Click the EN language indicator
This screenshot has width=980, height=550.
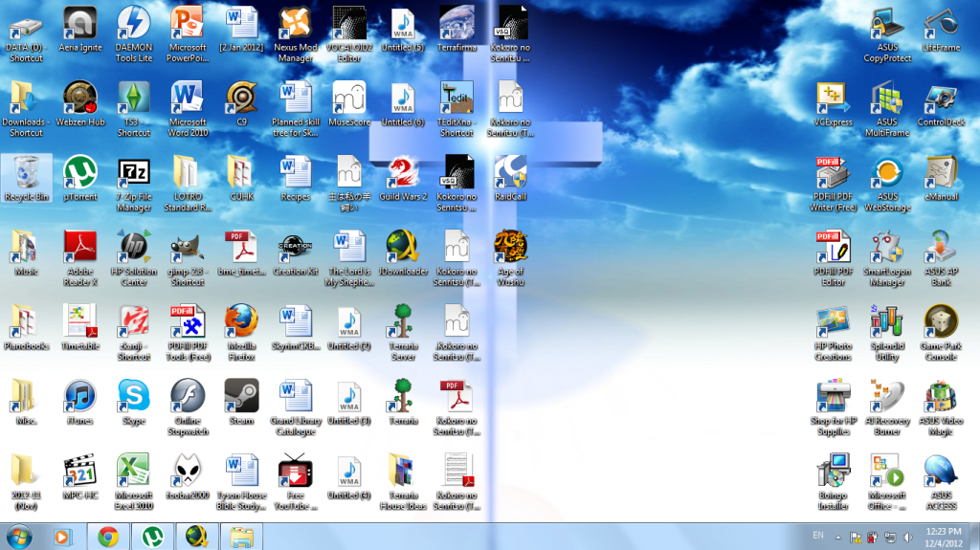click(818, 535)
